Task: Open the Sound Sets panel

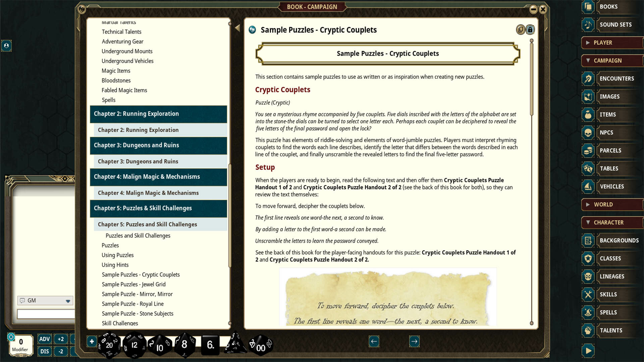Action: (616, 24)
